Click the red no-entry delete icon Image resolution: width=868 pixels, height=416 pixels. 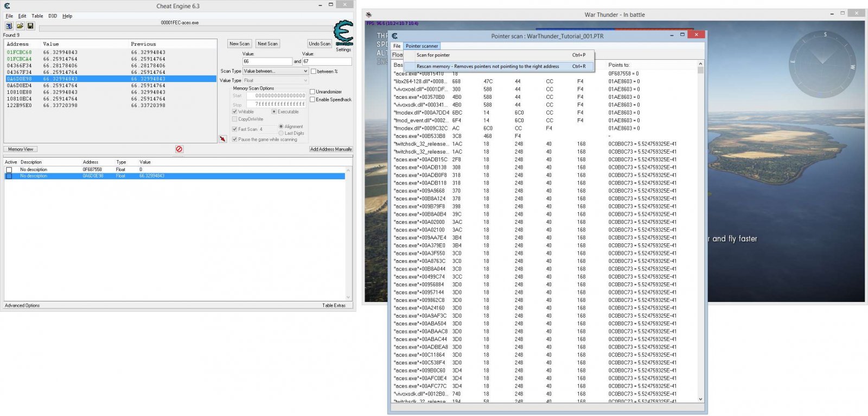pos(179,149)
